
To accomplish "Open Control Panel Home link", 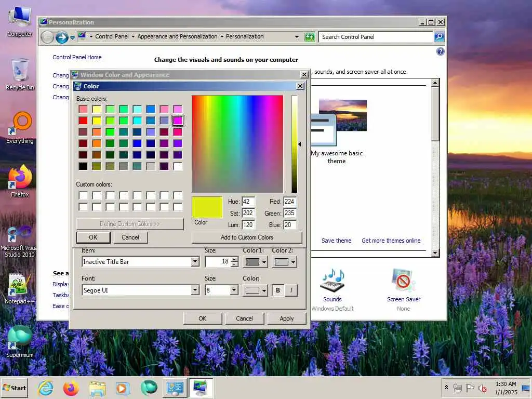I will [77, 57].
